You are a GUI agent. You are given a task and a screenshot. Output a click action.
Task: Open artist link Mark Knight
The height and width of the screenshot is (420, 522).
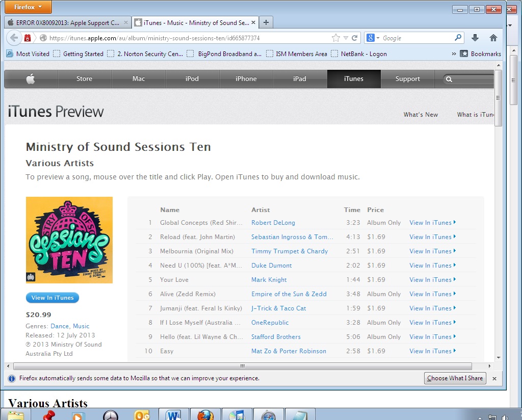(x=269, y=280)
